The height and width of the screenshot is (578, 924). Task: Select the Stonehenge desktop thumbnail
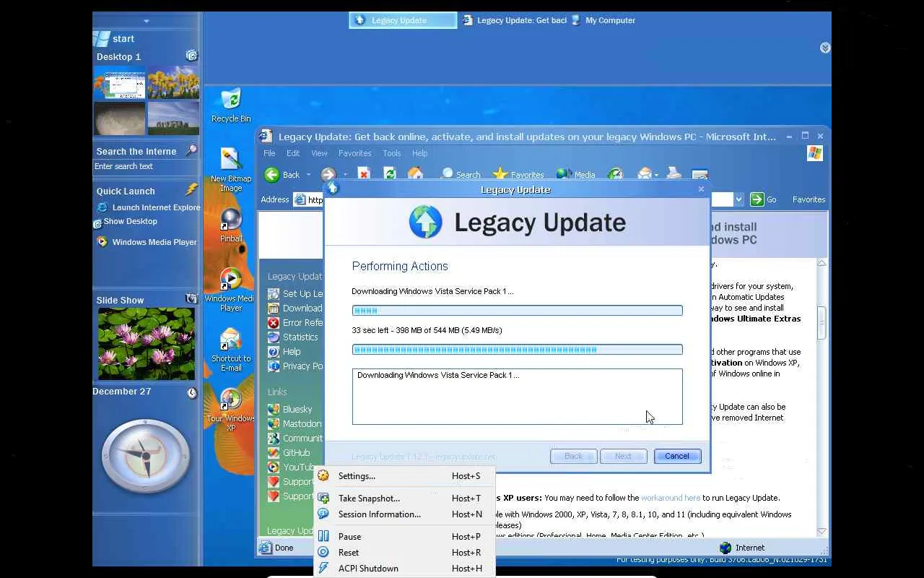[173, 118]
